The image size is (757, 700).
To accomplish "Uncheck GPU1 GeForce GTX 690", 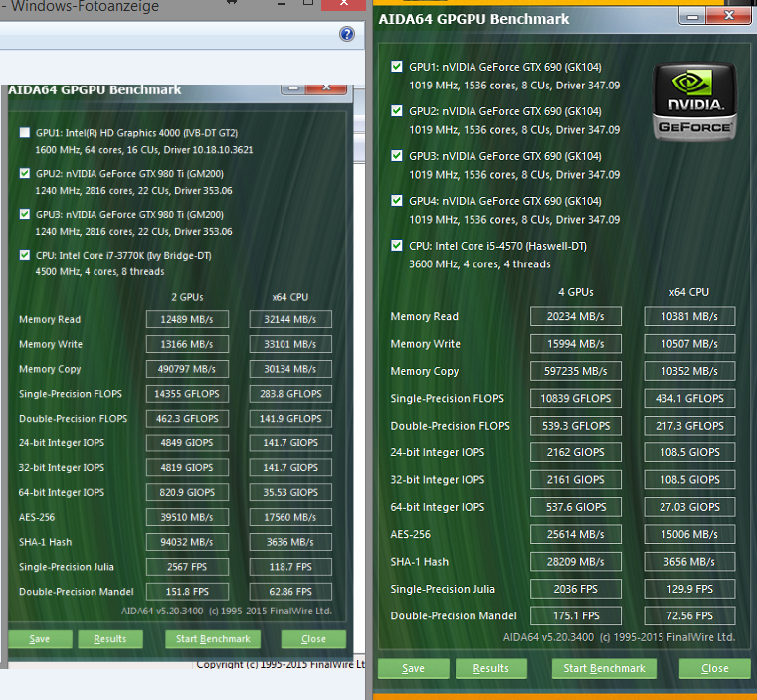I will point(397,68).
